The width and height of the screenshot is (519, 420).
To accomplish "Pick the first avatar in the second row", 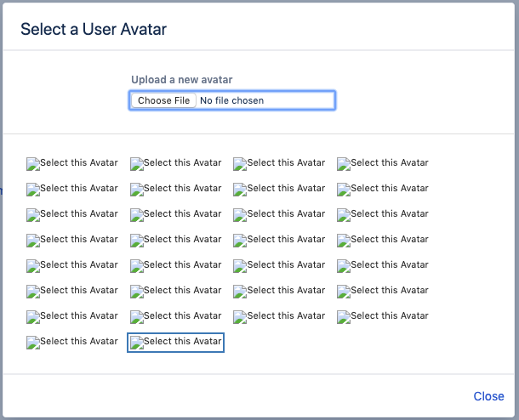I will (72, 190).
